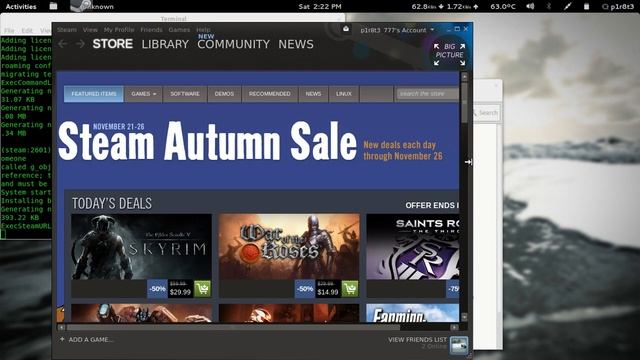Go forward with the Steam forward arrow
640x360 pixels.
click(x=80, y=44)
